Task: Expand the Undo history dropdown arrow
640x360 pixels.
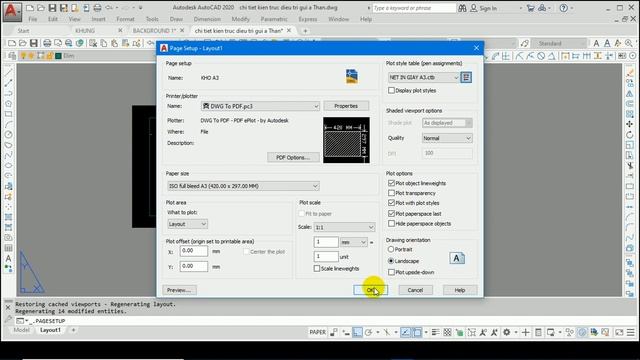Action: pyautogui.click(x=118, y=8)
